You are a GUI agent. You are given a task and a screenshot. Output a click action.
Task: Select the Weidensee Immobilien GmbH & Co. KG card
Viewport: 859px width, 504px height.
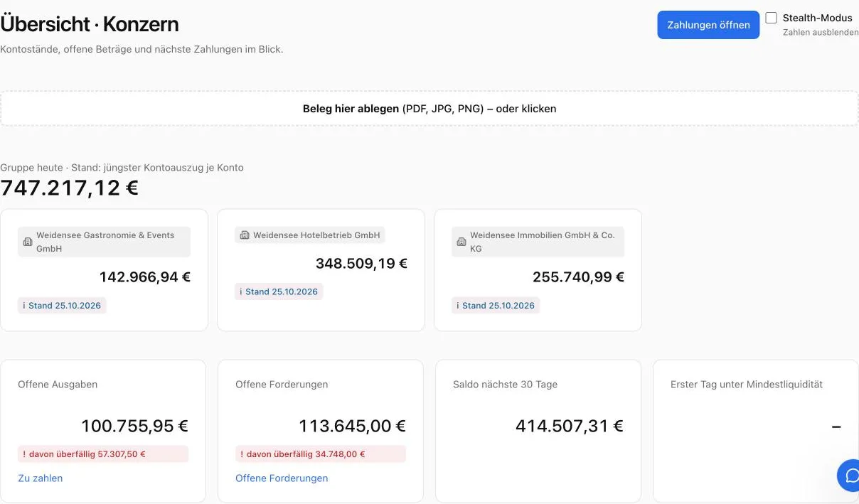coord(538,270)
